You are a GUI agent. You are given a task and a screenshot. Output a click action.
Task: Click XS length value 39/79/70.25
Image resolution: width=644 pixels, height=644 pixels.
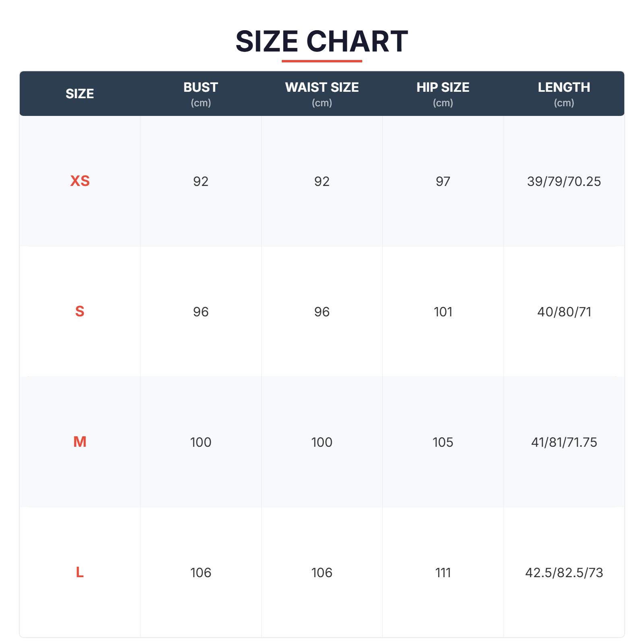[x=563, y=182]
